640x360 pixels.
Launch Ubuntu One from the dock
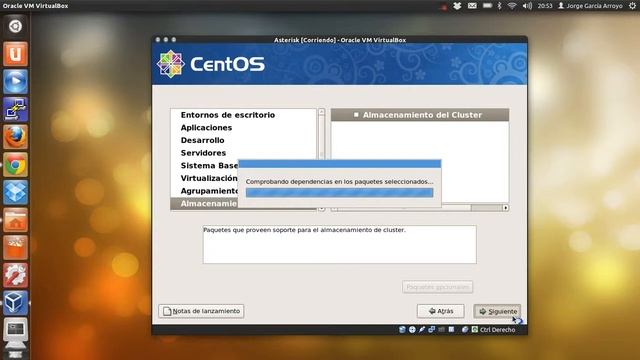16,54
